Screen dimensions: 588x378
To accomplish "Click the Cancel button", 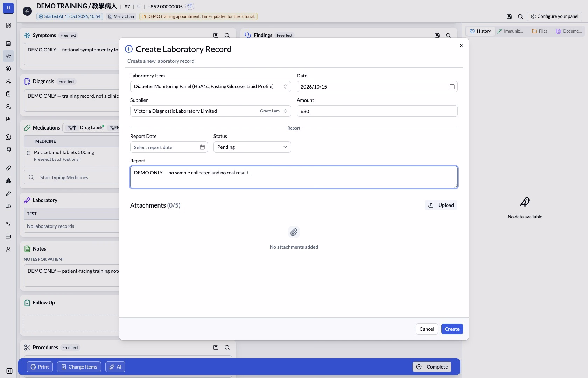I will tap(427, 329).
